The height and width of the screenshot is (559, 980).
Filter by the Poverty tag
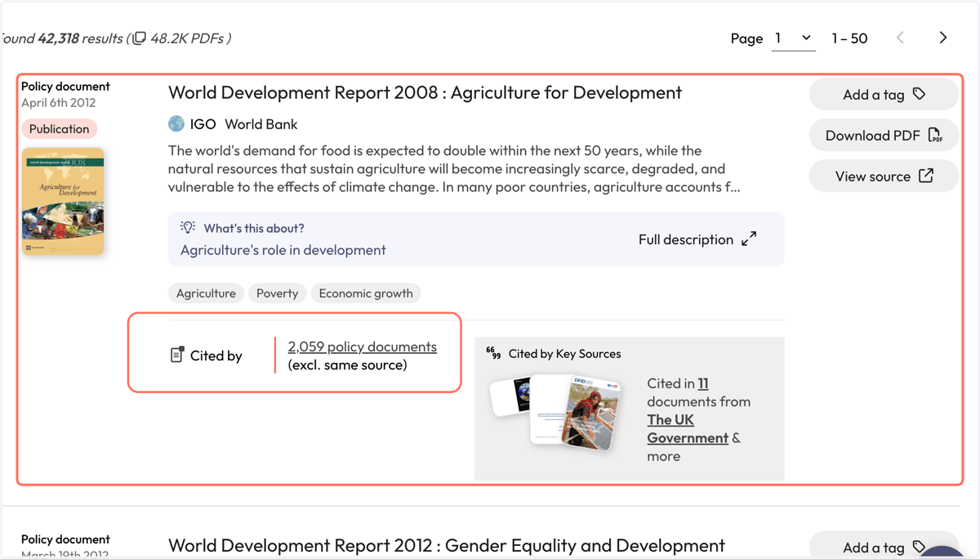tap(277, 293)
